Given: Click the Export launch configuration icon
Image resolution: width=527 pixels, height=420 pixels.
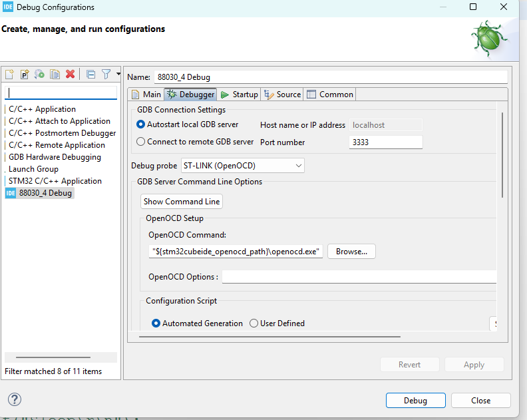Looking at the screenshot, I should [x=40, y=74].
